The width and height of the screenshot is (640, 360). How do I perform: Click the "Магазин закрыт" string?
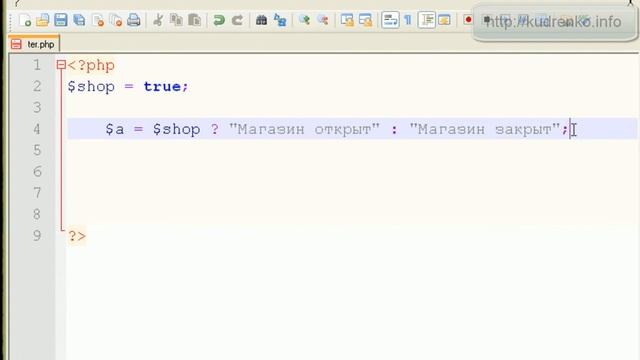pyautogui.click(x=485, y=129)
